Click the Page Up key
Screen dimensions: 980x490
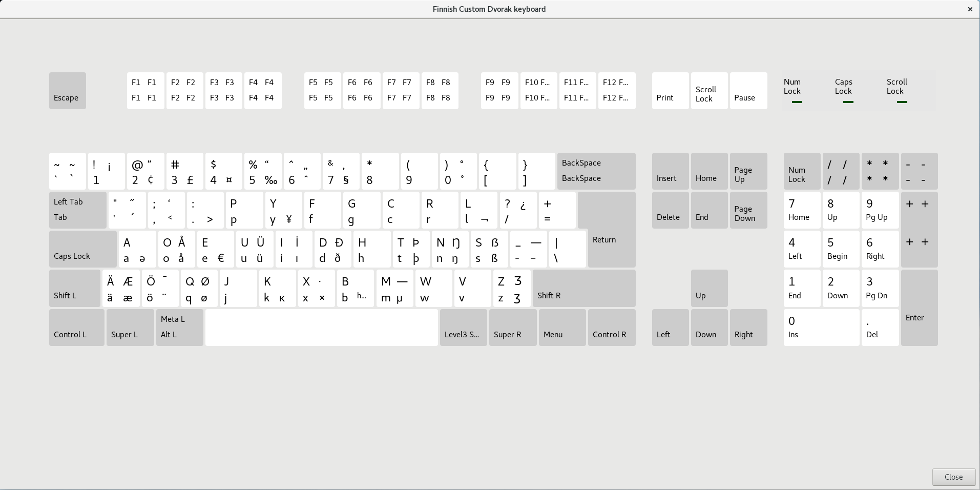(748, 171)
